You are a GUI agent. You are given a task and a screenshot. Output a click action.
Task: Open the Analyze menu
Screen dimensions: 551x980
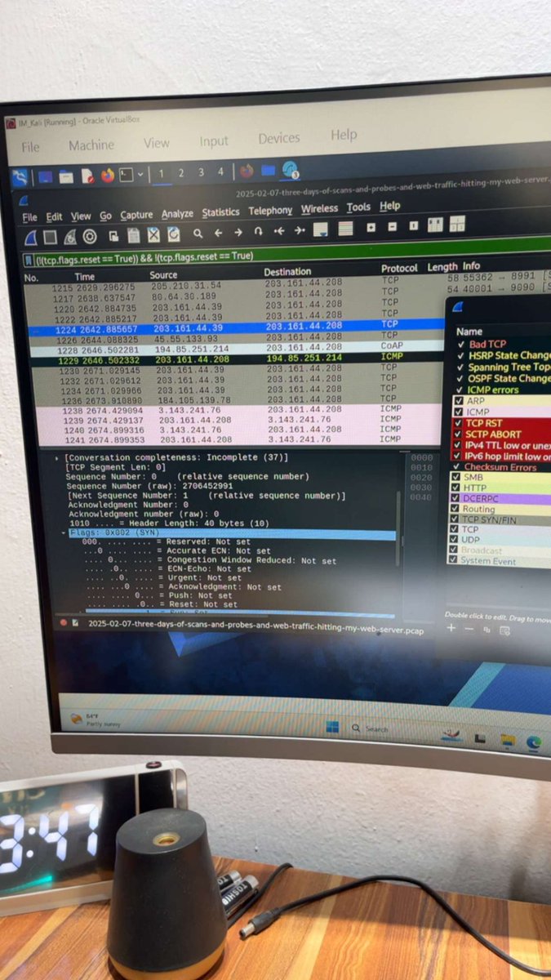point(177,214)
